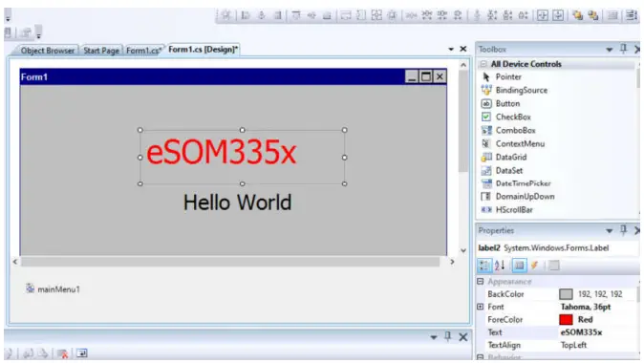
Task: Toggle Alphabetical sort in Properties
Action: pos(500,266)
